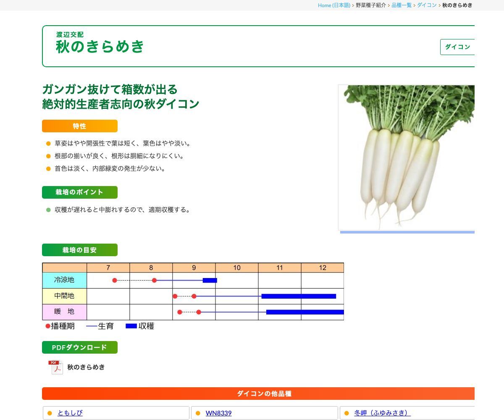The image size is (504, 420).
Task: Click the red 播種期 dot in the legend
Action: tap(47, 325)
